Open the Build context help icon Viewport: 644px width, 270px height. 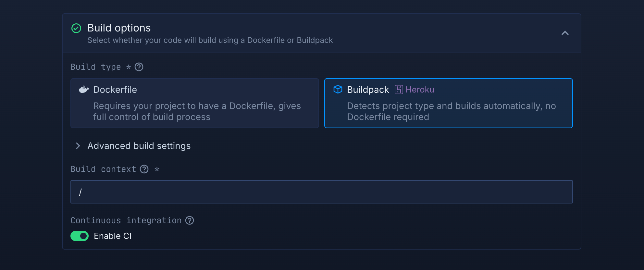click(144, 169)
